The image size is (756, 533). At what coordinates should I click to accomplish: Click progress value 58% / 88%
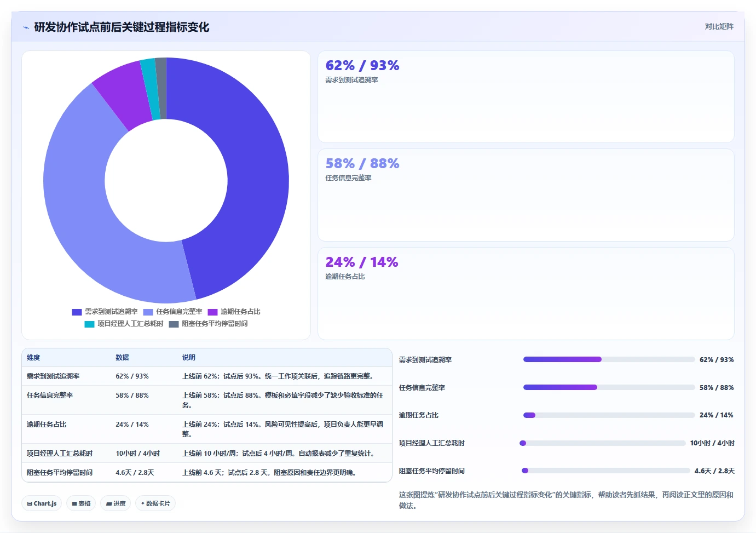[x=717, y=388]
